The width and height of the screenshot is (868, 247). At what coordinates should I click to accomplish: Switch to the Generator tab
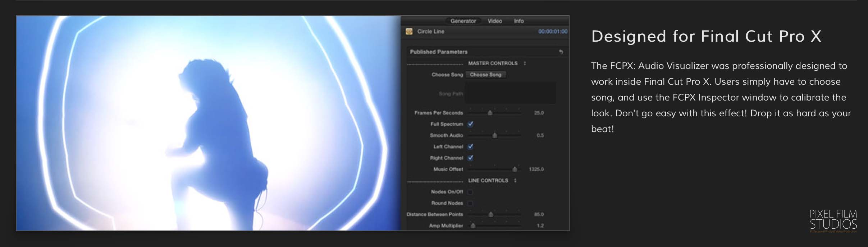pyautogui.click(x=463, y=21)
